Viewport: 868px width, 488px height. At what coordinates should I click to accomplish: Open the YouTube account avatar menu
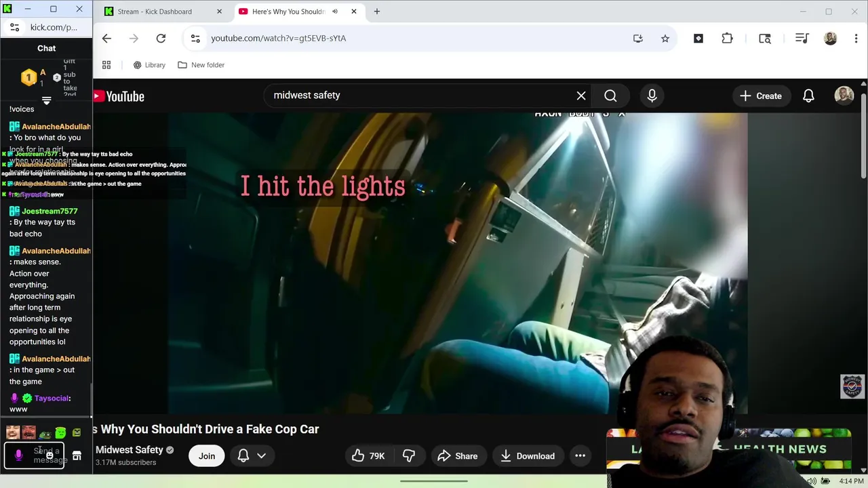point(844,96)
